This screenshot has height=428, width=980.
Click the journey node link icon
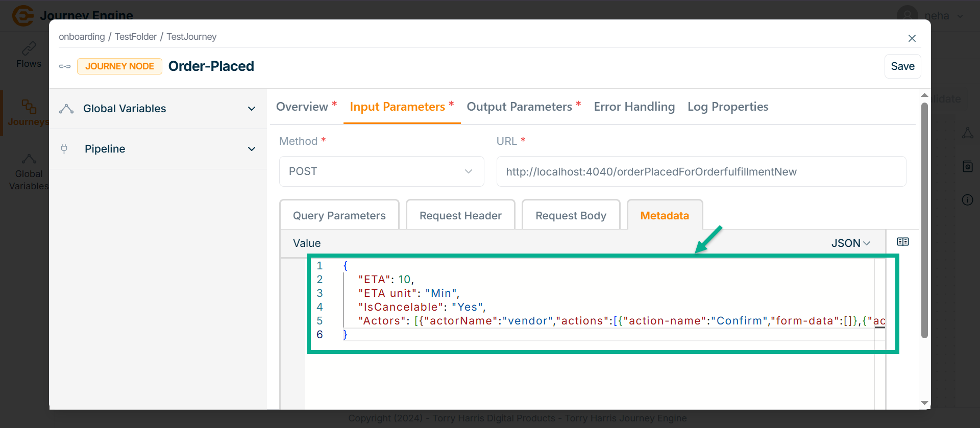[65, 66]
